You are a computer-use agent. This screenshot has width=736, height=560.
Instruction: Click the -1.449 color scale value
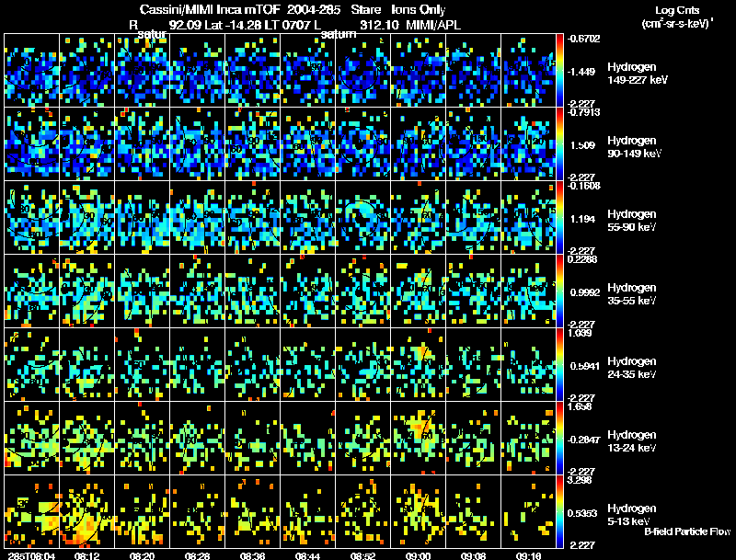click(x=583, y=72)
